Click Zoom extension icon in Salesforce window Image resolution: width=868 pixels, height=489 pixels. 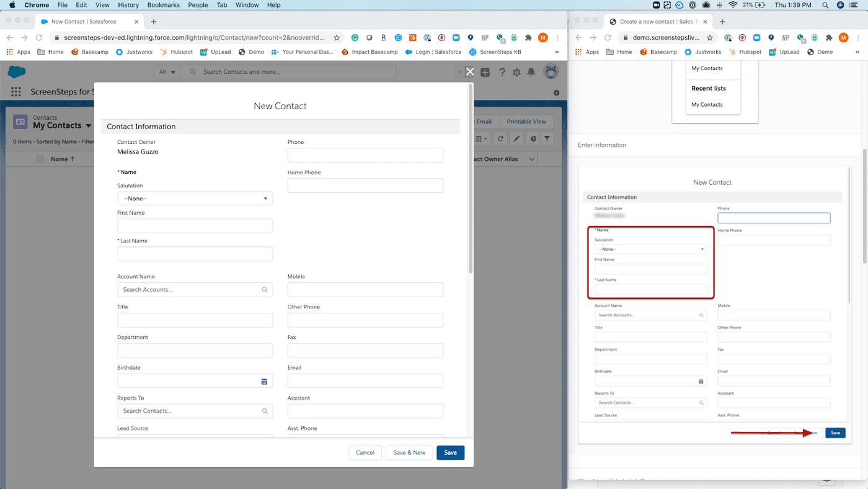point(456,37)
